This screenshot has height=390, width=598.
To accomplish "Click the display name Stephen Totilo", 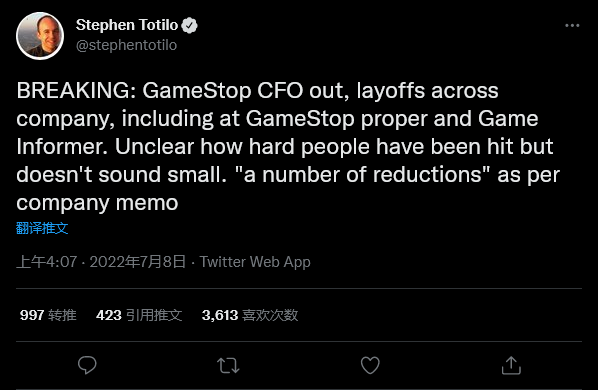I will click(127, 25).
